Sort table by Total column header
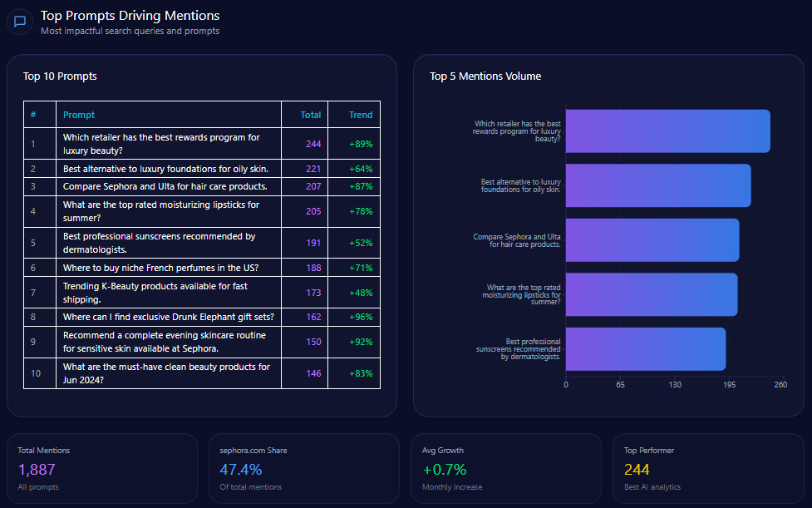This screenshot has height=508, width=812. tap(311, 115)
